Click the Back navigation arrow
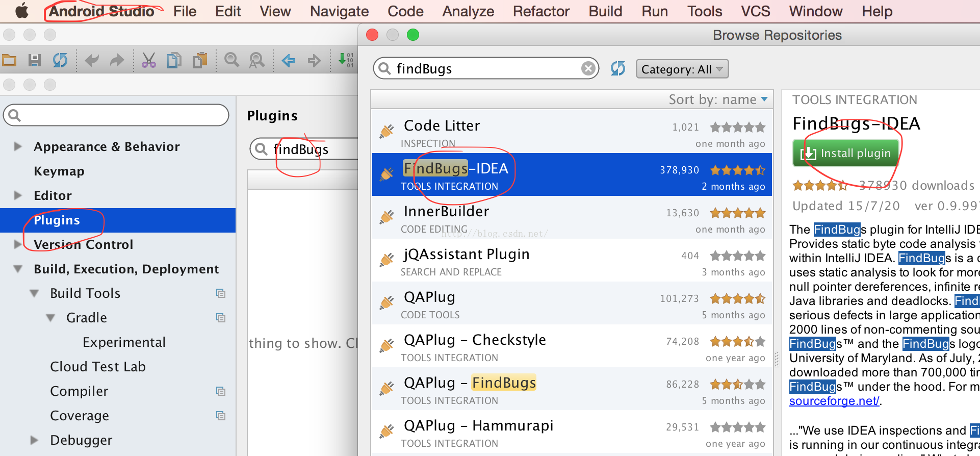This screenshot has height=456, width=980. (289, 61)
